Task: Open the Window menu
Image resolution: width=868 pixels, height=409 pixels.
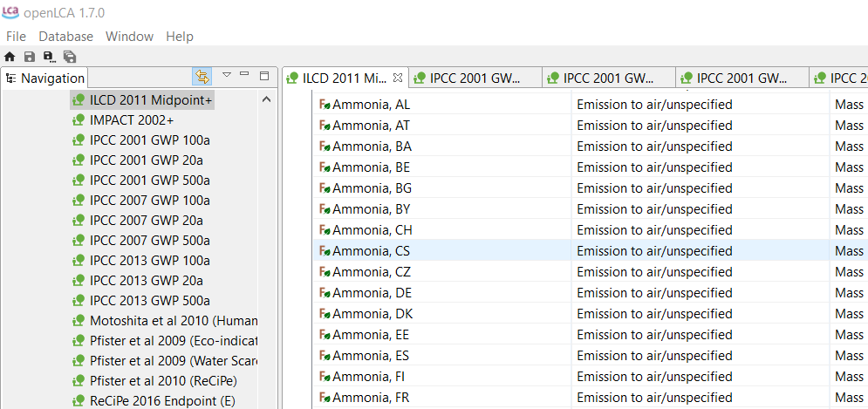Action: pos(129,37)
